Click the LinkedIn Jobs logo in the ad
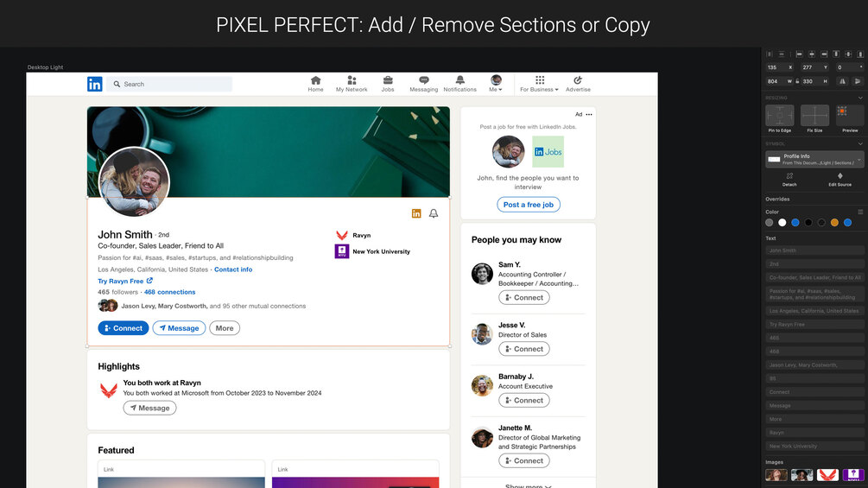Viewport: 868px width, 488px height. click(x=548, y=152)
